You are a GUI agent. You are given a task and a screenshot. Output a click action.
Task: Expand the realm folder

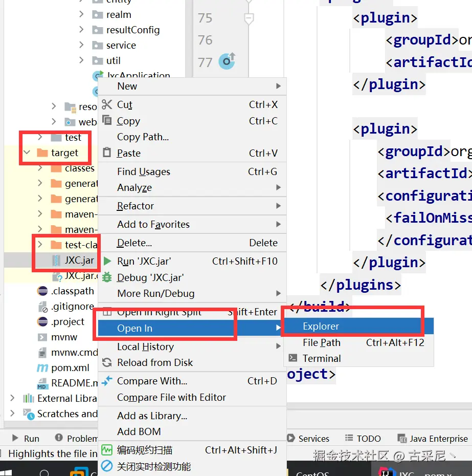coord(81,14)
